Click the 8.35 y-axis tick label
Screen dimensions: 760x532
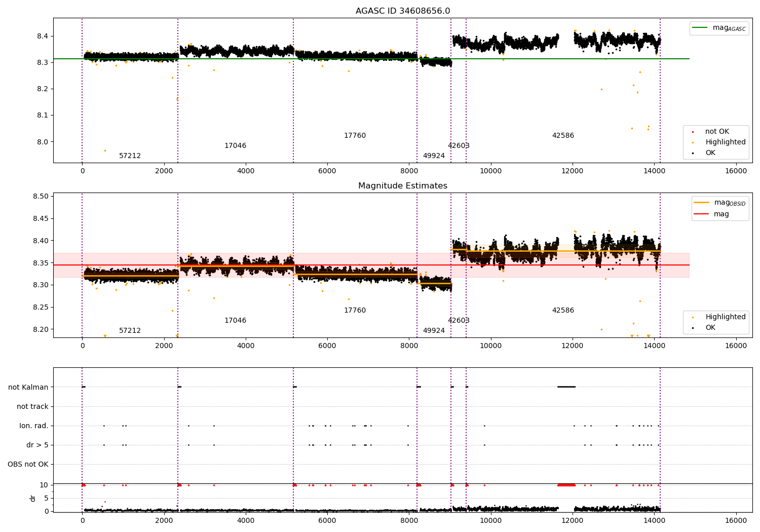pos(41,263)
